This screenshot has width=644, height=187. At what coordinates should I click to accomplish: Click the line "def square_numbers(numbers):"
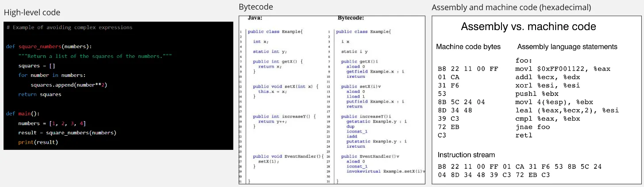click(50, 46)
